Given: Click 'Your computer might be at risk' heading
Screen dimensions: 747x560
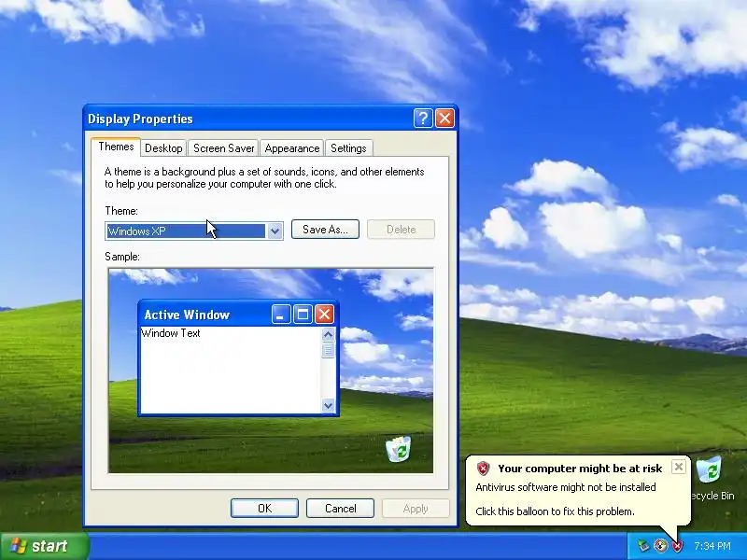Looking at the screenshot, I should [x=580, y=469].
